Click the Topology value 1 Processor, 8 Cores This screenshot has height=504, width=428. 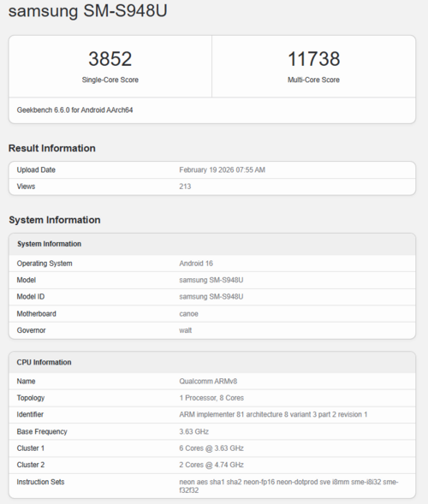(x=211, y=398)
